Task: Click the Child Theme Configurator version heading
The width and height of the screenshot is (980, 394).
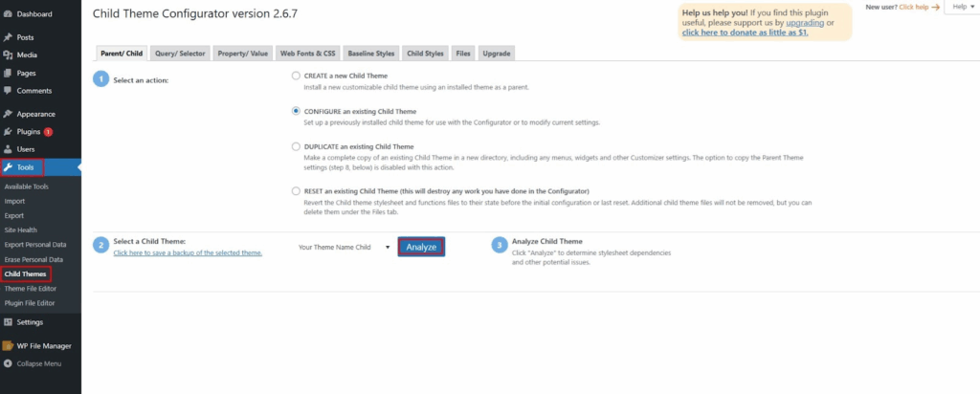Action: point(195,13)
